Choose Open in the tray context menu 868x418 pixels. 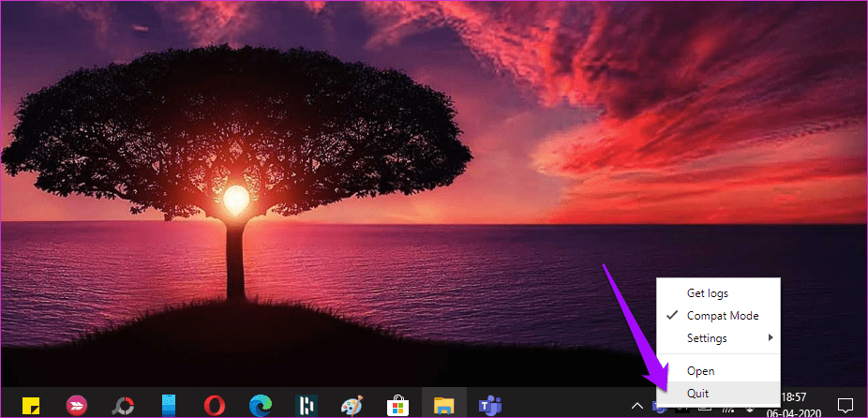click(700, 371)
